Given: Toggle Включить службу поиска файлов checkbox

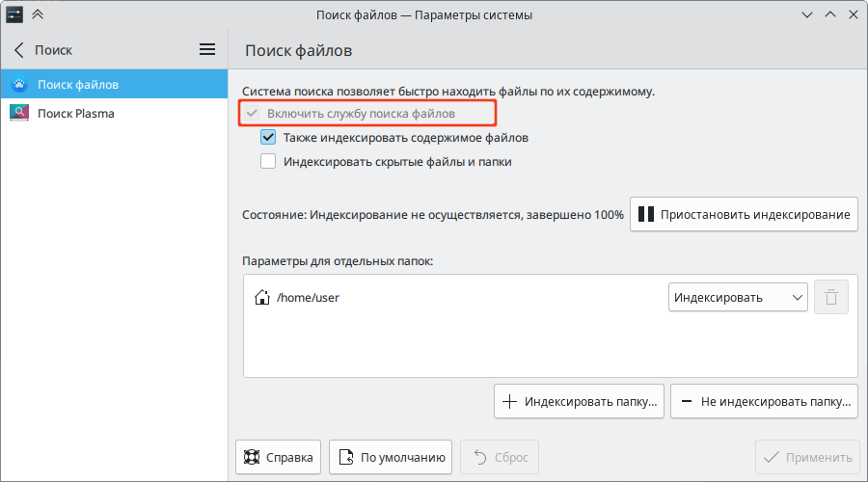Looking at the screenshot, I should tap(253, 114).
